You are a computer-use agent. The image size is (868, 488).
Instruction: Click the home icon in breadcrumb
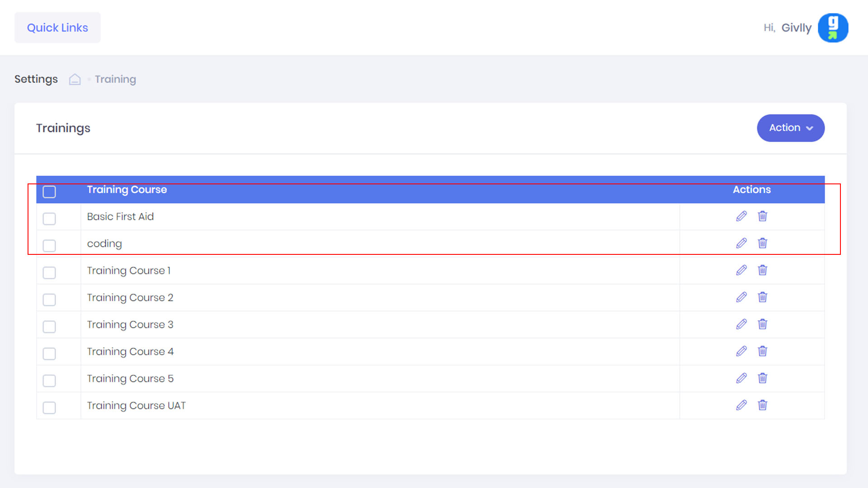coord(75,80)
